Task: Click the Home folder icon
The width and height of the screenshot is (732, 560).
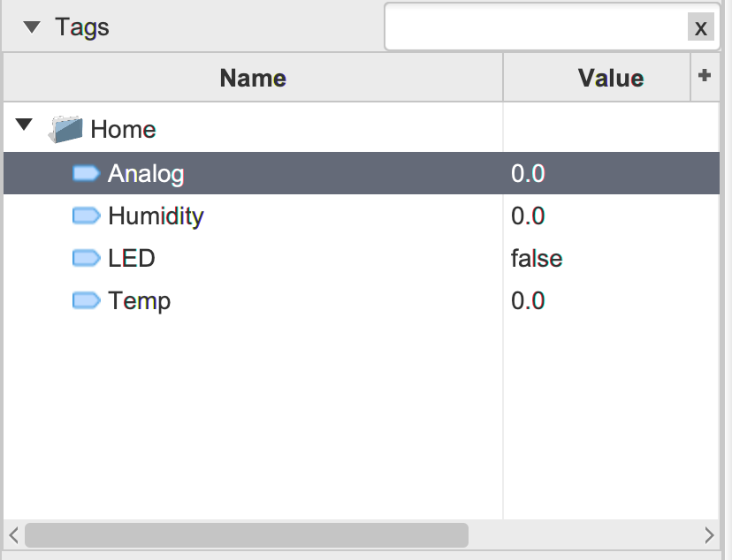Action: click(65, 130)
